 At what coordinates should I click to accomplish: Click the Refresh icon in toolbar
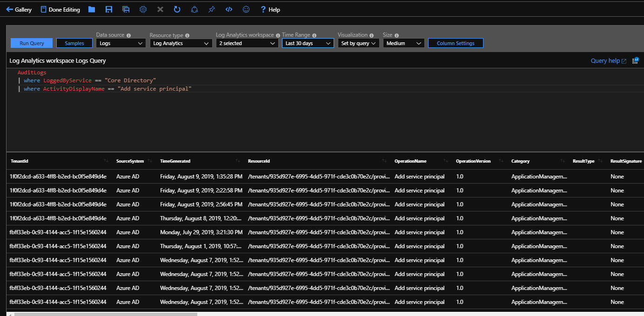coord(177,9)
